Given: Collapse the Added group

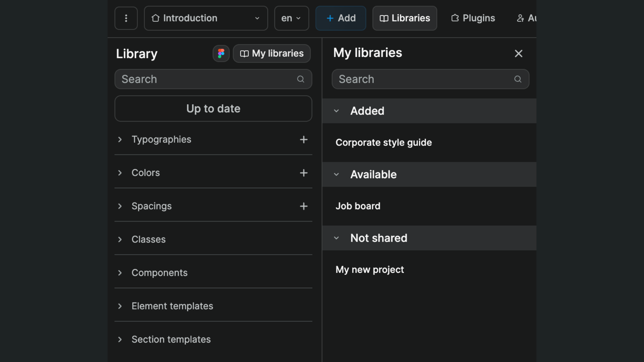Looking at the screenshot, I should [336, 111].
